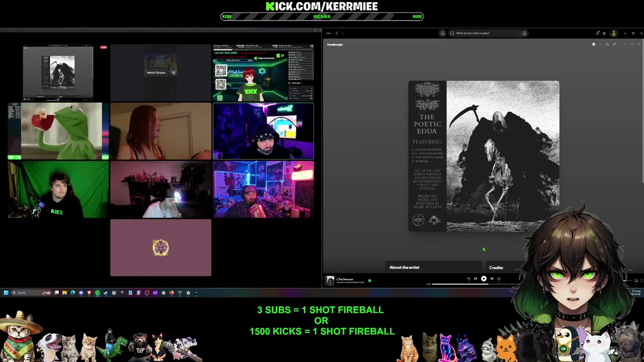Screen dimensions: 644x362
Task: Click the 'I, The Devourer' track title
Action: coord(345,279)
